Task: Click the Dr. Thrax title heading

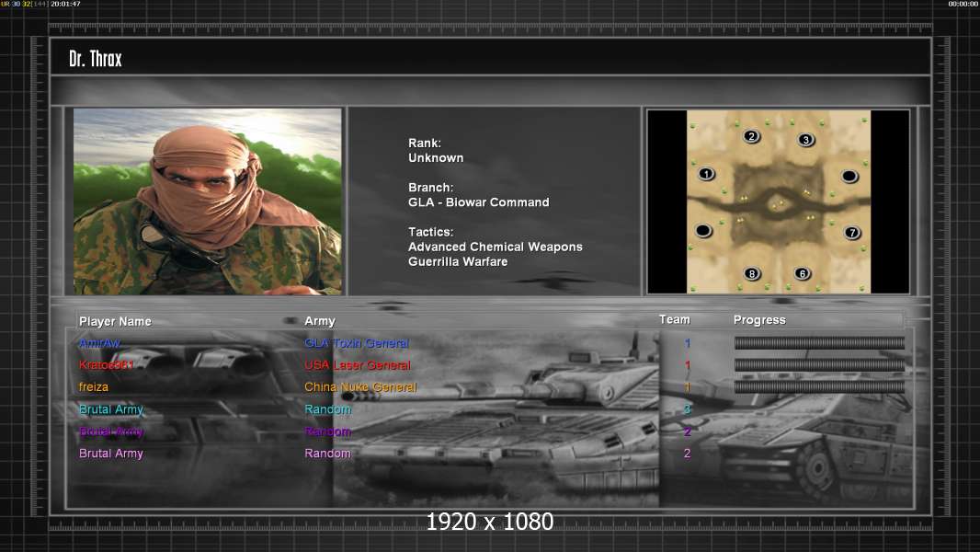Action: pos(95,59)
